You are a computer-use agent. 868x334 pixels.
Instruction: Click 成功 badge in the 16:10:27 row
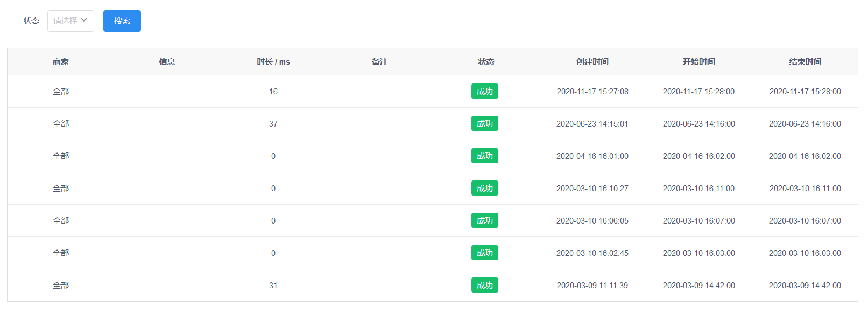pos(485,189)
